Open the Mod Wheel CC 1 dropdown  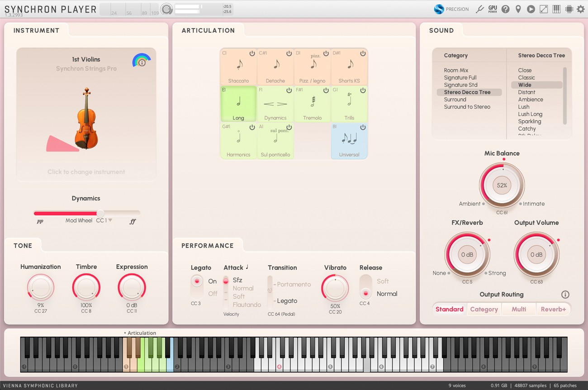tap(105, 220)
